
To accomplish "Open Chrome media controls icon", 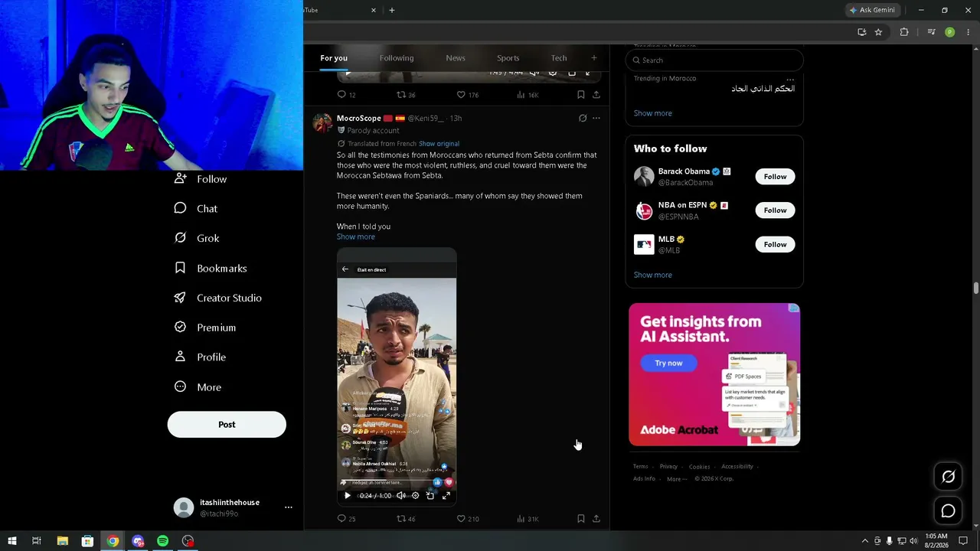I will (x=931, y=32).
